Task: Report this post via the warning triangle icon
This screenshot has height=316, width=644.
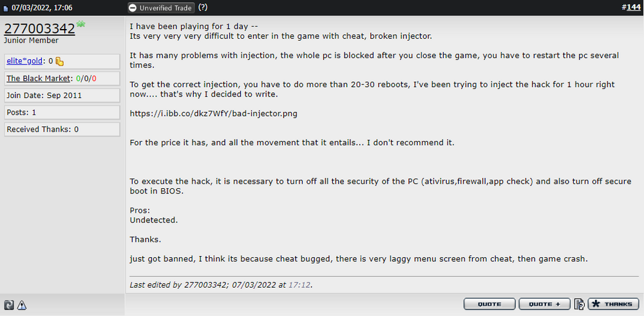Action: point(22,305)
